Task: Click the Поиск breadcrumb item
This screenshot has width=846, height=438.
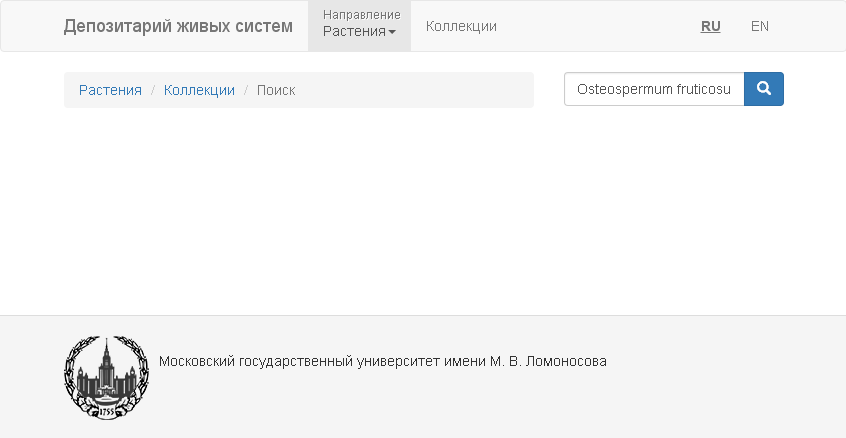Action: tap(276, 90)
